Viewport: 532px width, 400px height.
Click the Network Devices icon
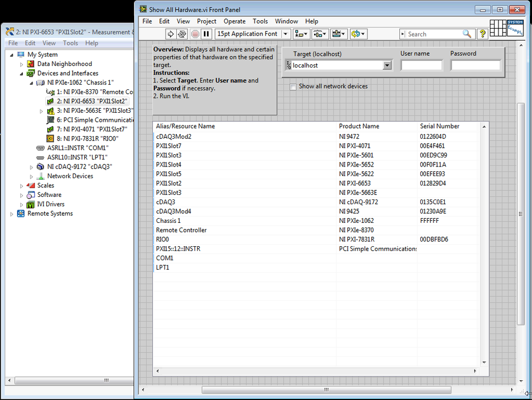(40, 176)
